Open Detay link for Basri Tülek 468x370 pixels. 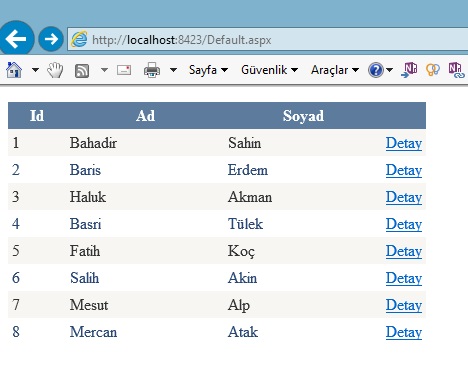(x=404, y=224)
